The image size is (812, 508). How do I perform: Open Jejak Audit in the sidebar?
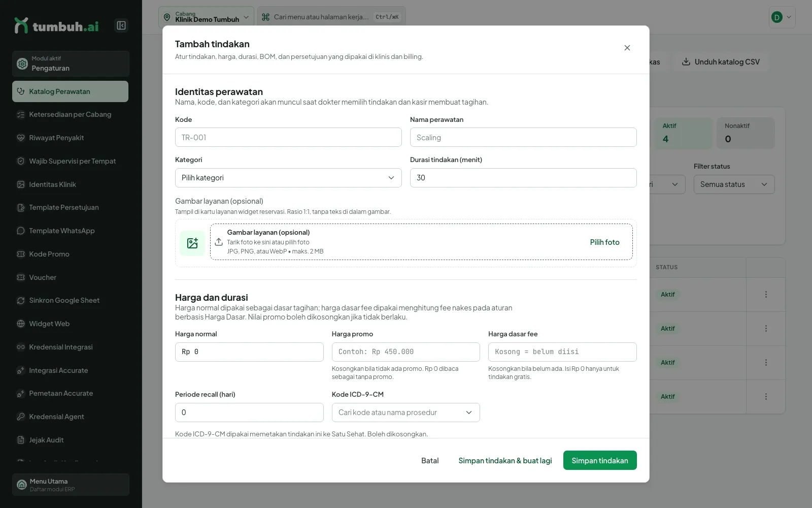70,440
